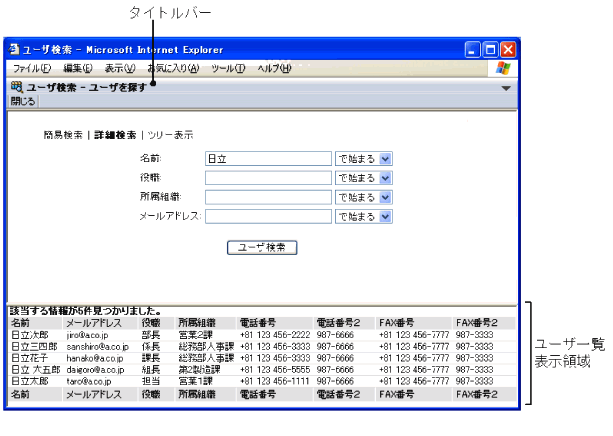Open the 表示(V) menu
The image size is (613, 436).
coord(120,68)
